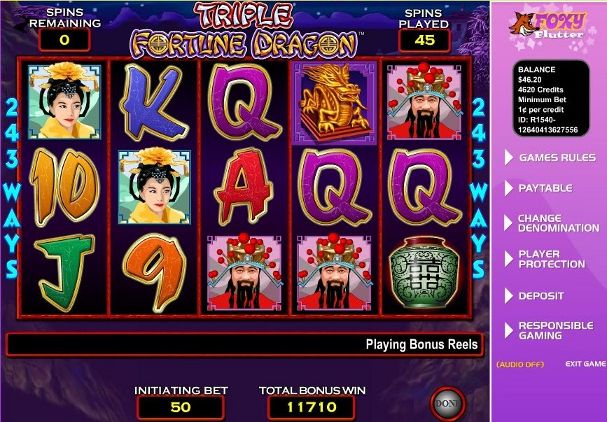Open the Paytable menu item
Viewport: 607px width, 422px height.
pos(545,188)
